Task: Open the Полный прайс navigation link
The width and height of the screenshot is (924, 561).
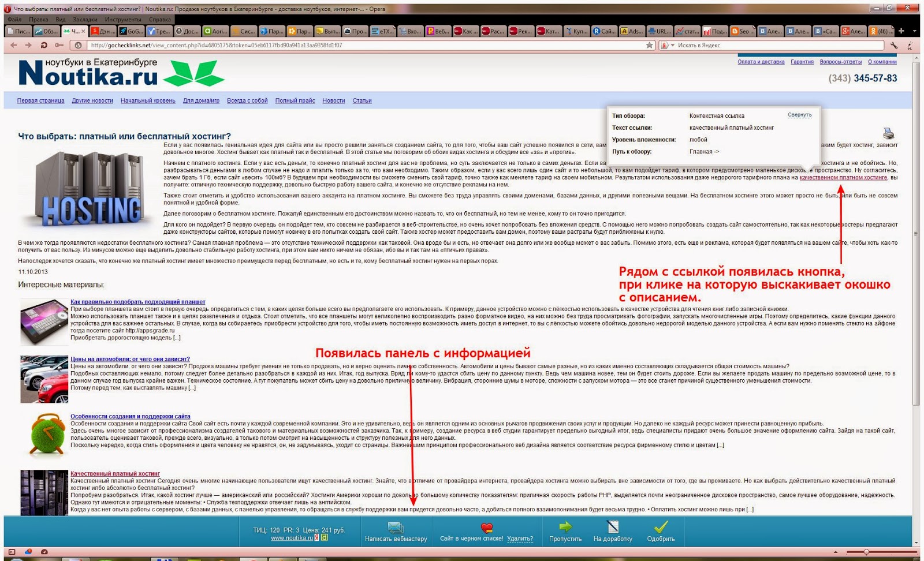Action: click(295, 100)
